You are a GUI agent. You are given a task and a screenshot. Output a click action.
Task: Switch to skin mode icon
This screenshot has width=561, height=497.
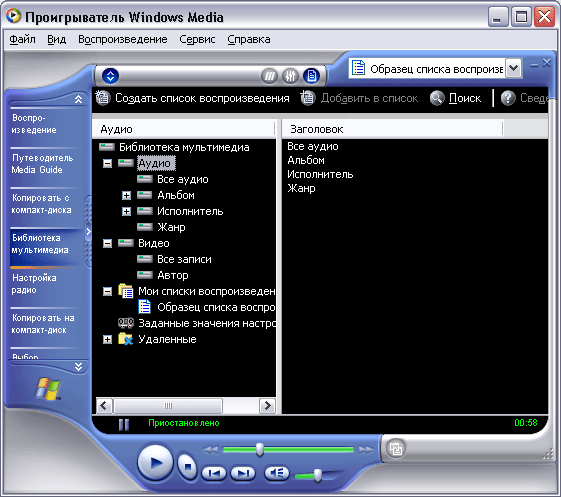[x=396, y=448]
